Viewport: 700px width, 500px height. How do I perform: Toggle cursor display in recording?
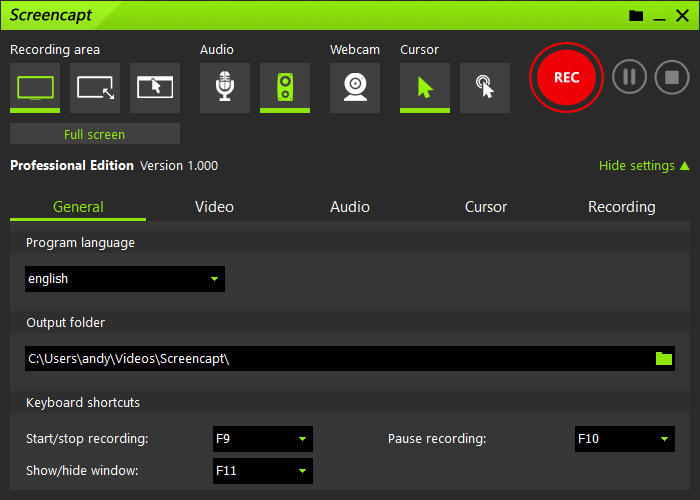point(425,88)
